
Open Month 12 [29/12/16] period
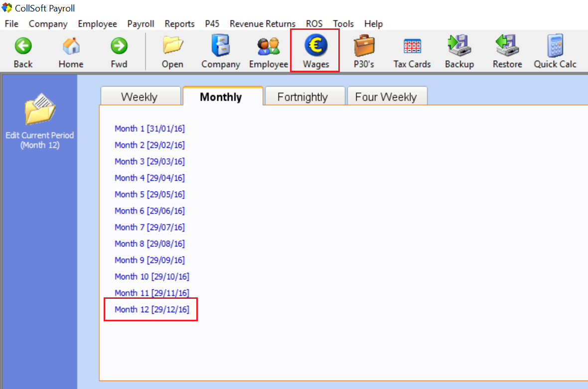[151, 309]
